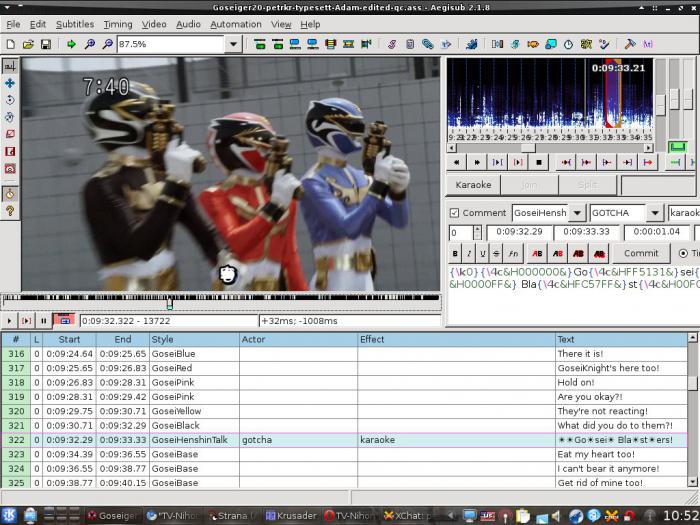Play video with the triangle button below video
Image resolution: width=700 pixels, height=525 pixels.
click(9, 321)
